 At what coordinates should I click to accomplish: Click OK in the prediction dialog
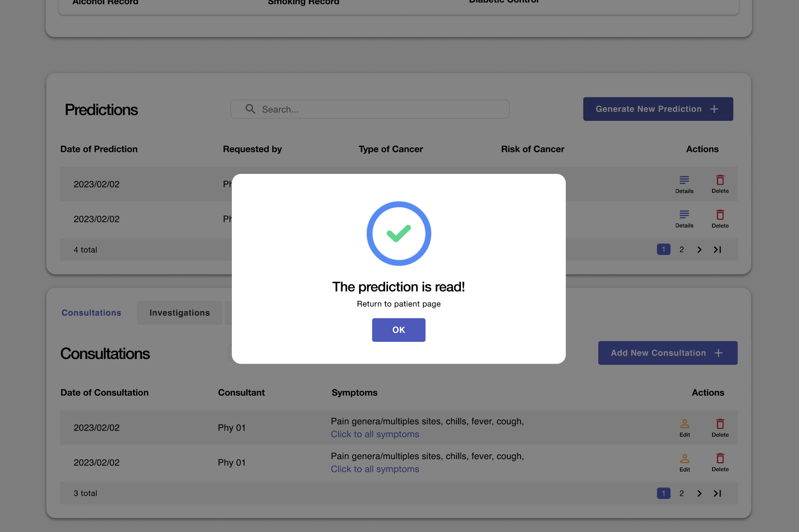398,330
